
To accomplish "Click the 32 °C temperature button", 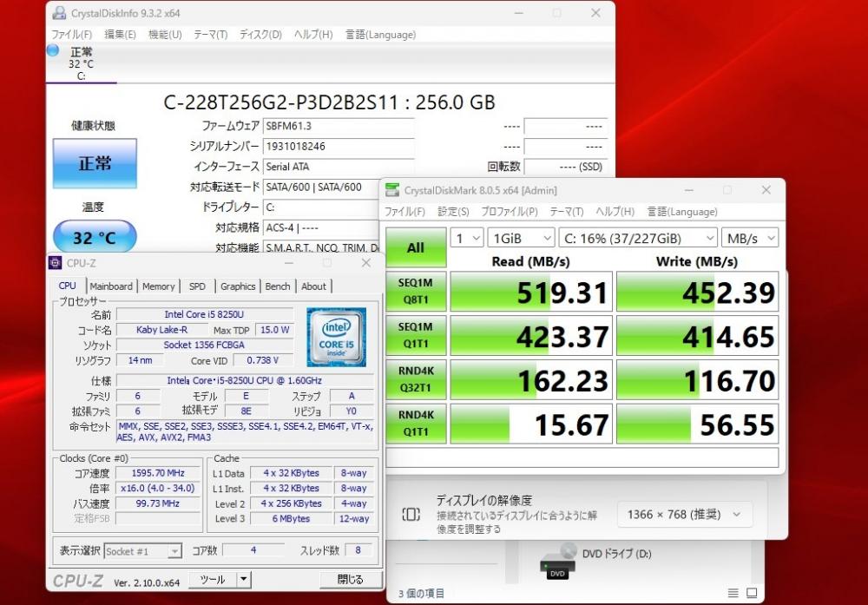I will click(95, 238).
